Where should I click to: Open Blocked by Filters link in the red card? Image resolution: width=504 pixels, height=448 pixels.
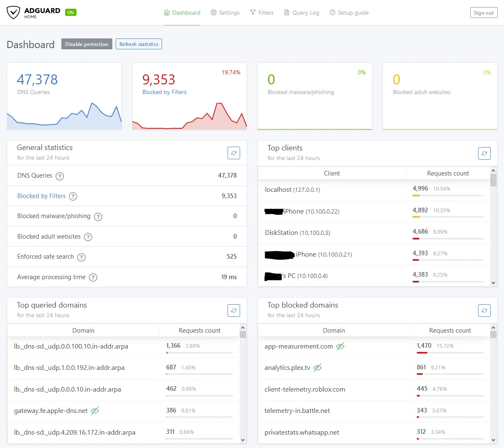coord(165,92)
